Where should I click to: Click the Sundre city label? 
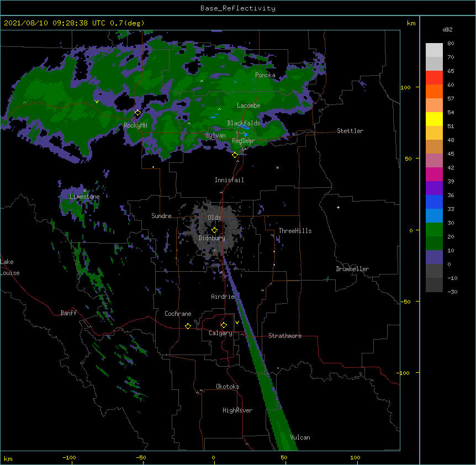coord(161,216)
